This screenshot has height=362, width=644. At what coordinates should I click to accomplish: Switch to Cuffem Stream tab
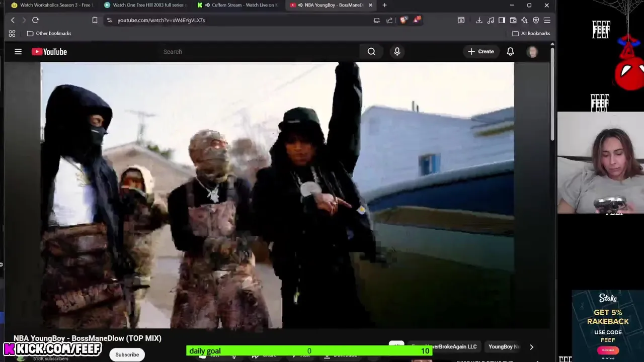pyautogui.click(x=238, y=5)
